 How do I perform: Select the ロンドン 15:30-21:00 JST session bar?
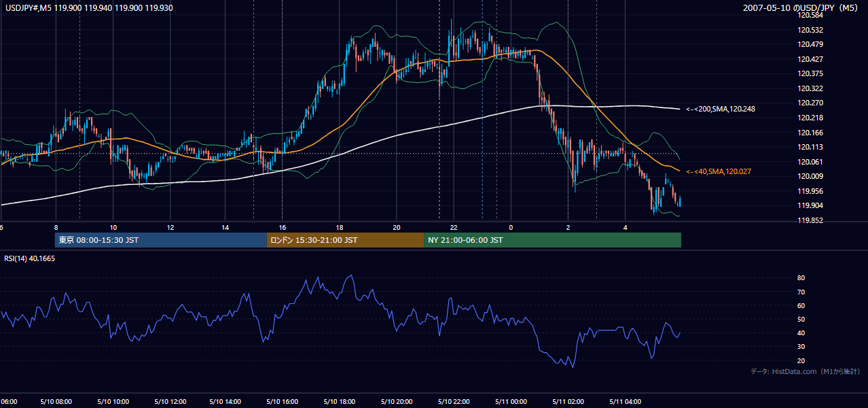pos(345,240)
